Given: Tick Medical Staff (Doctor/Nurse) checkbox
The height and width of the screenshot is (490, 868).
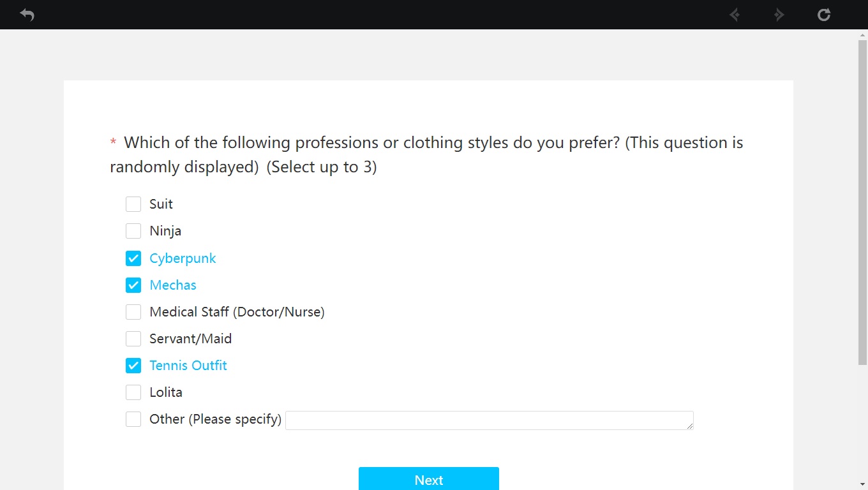Looking at the screenshot, I should (133, 312).
